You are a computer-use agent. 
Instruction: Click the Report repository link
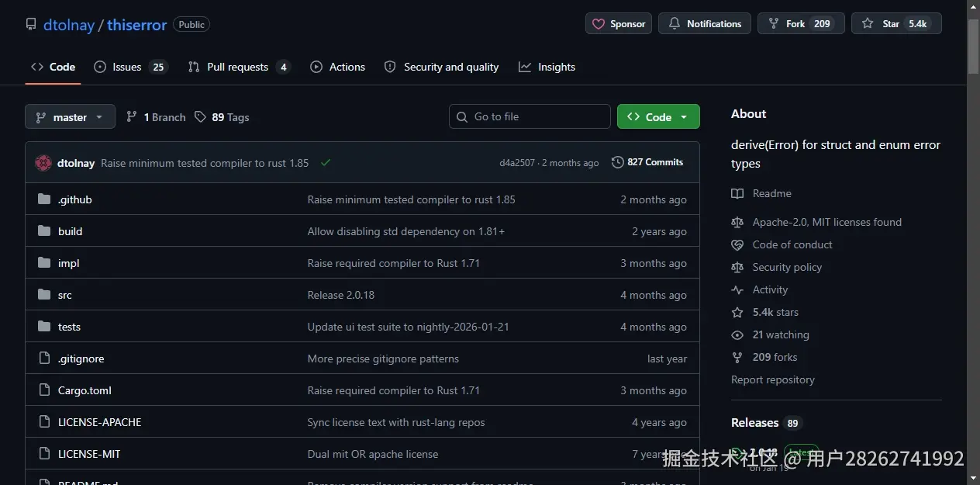(x=773, y=379)
